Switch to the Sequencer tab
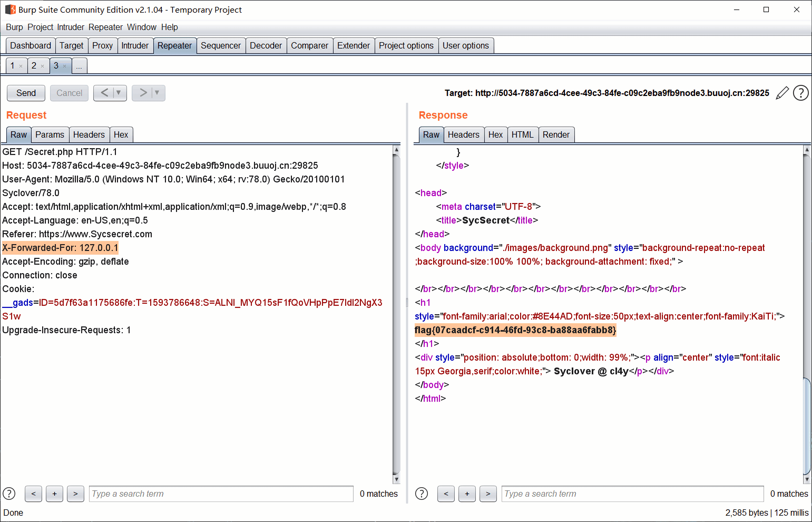812x522 pixels. click(x=221, y=46)
